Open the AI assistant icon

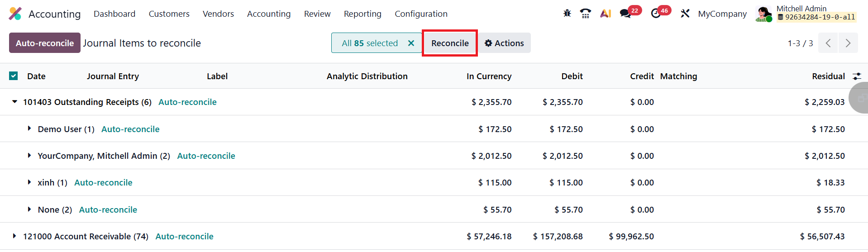[606, 14]
